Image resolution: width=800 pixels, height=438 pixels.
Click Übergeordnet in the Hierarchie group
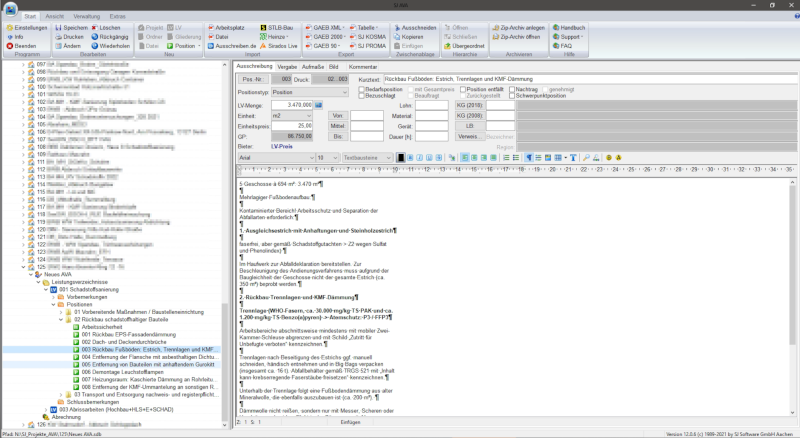click(x=464, y=46)
